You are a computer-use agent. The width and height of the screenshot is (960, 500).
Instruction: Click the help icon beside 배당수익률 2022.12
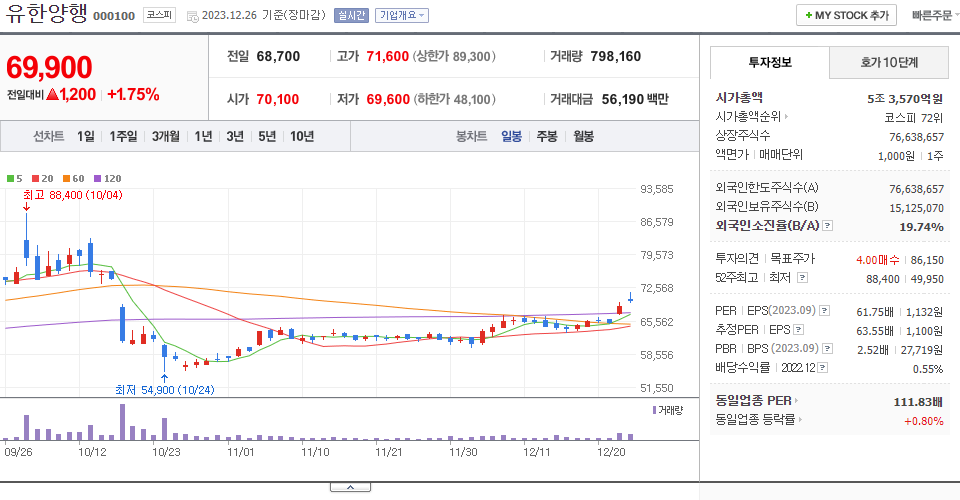coord(823,368)
